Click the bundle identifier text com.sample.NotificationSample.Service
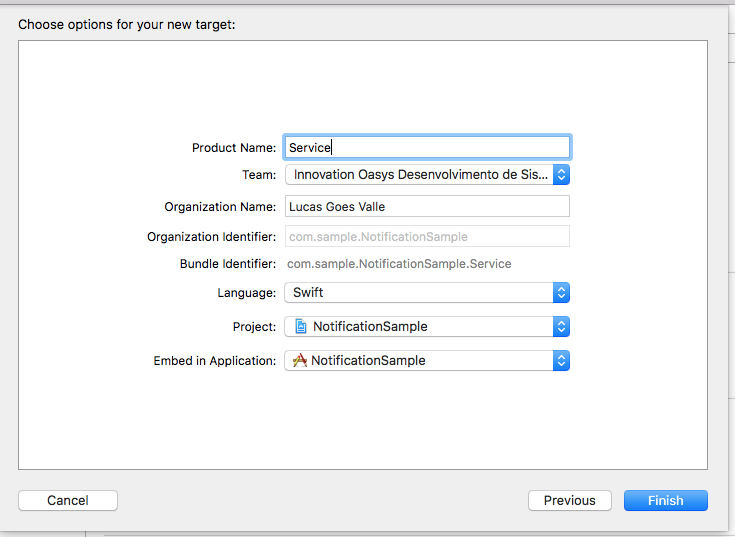735x537 pixels. (399, 264)
